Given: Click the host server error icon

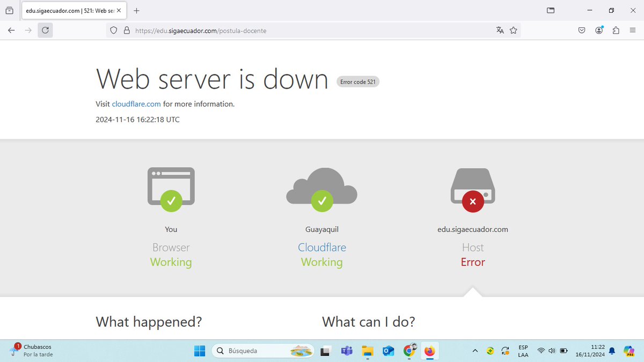Looking at the screenshot, I should pos(473,190).
